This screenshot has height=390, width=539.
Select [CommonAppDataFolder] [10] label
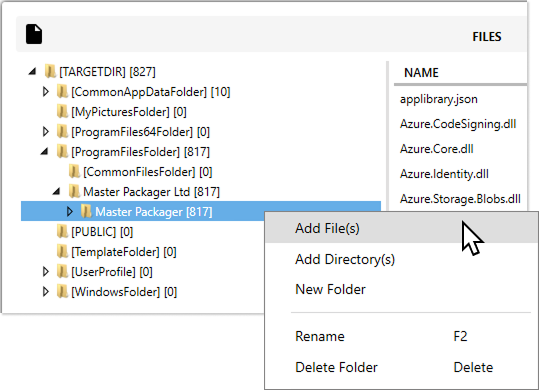[151, 92]
